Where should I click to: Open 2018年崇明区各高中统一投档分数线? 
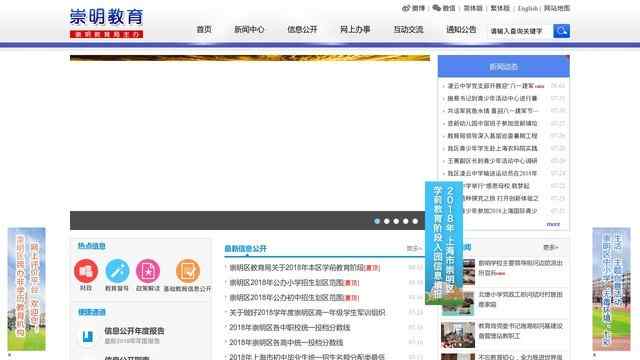tap(286, 342)
